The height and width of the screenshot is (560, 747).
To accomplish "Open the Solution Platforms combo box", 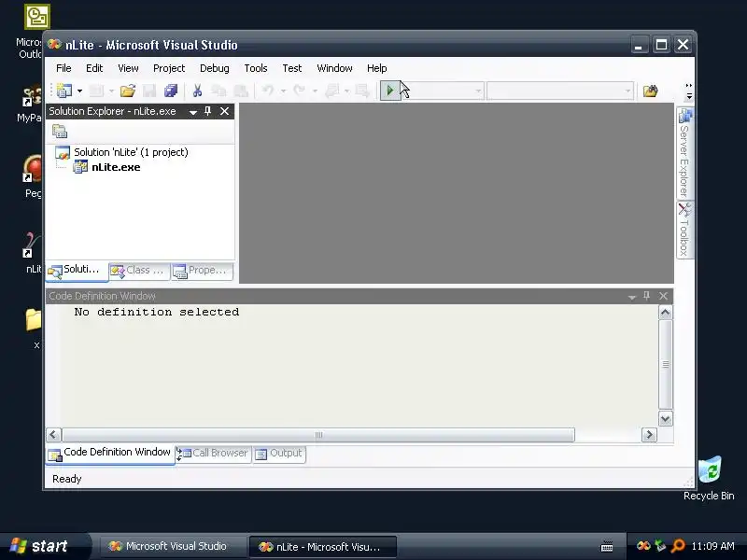I will [x=560, y=91].
